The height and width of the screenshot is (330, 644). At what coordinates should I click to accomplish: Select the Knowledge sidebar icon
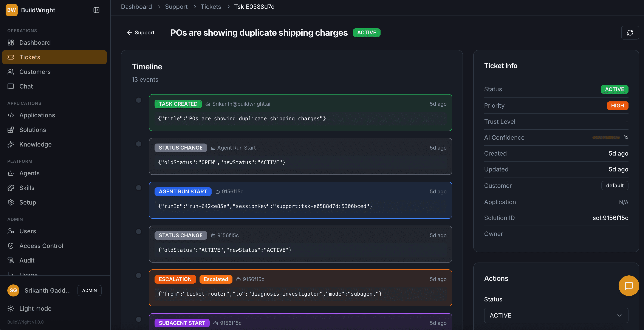click(x=11, y=144)
